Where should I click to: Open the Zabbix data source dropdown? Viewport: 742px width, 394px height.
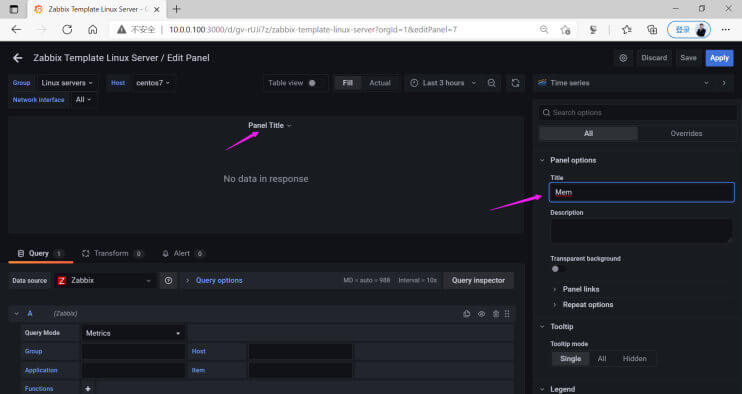coord(105,280)
